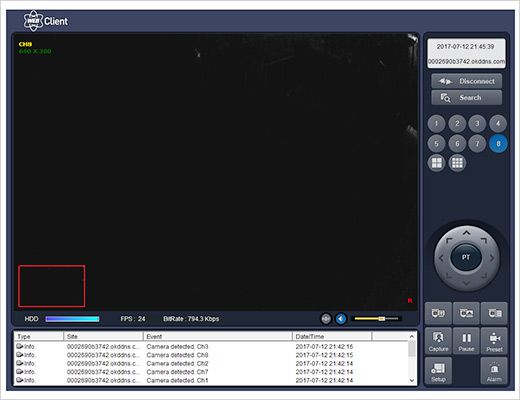520x400 pixels.
Task: Pause the live video stream
Action: 466,341
